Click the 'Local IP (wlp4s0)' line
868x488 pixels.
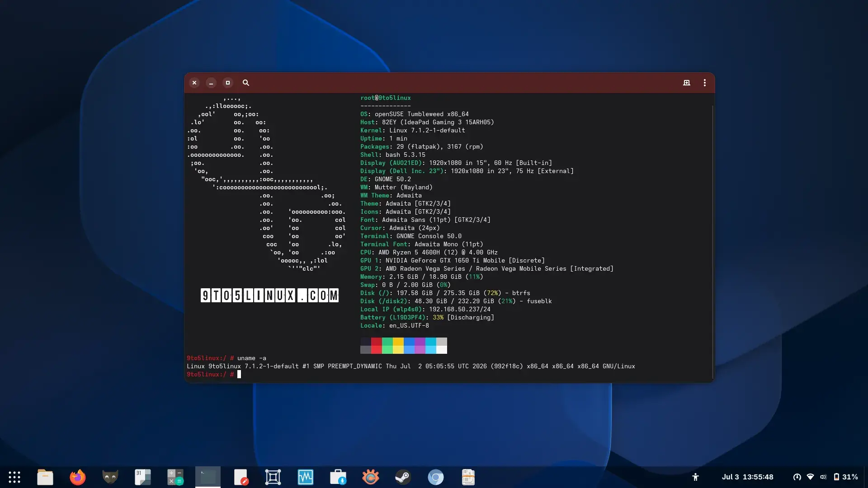pyautogui.click(x=425, y=310)
